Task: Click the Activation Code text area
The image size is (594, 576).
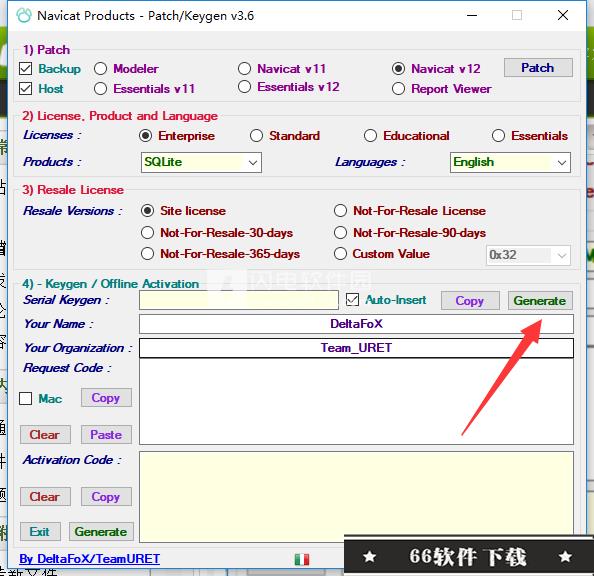Action: [x=356, y=497]
